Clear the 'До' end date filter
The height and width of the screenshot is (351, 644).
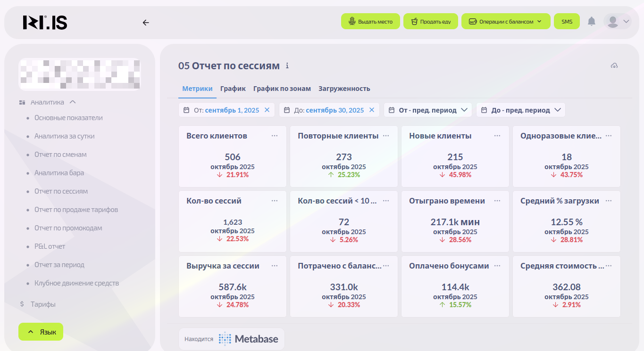click(x=372, y=110)
